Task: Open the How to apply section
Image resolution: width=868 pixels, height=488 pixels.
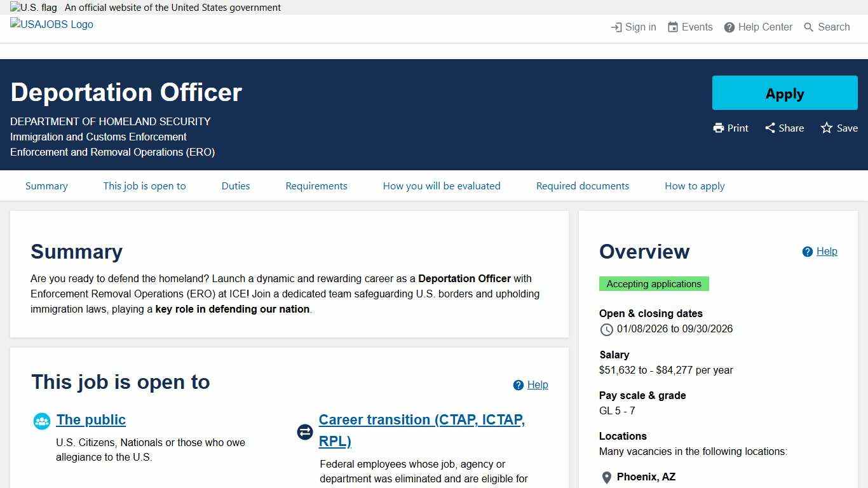Action: tap(695, 186)
